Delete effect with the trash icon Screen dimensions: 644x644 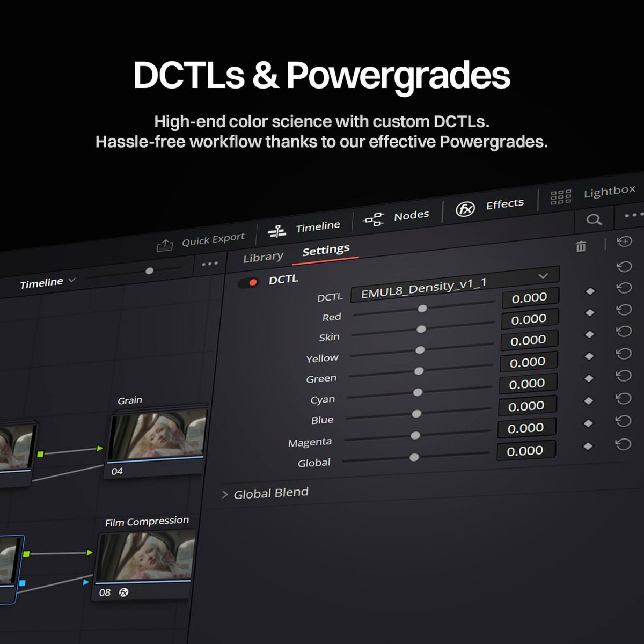click(581, 246)
